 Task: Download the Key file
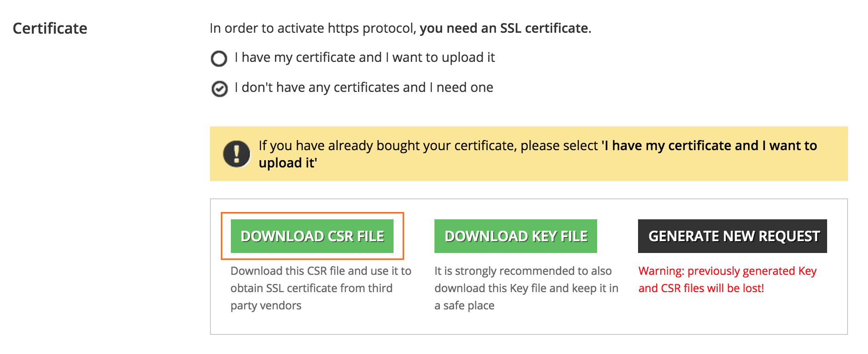(516, 236)
